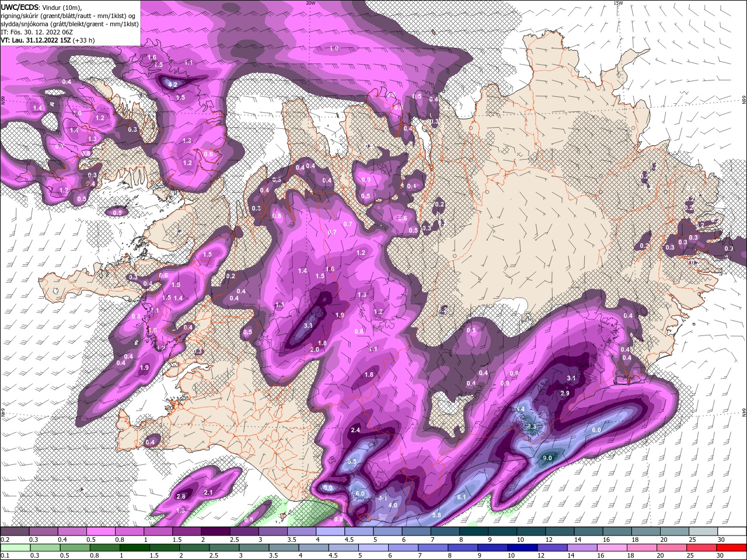Click the bright magenta 0.5–0.8 legend swatch
The image size is (747, 560).
click(x=101, y=531)
